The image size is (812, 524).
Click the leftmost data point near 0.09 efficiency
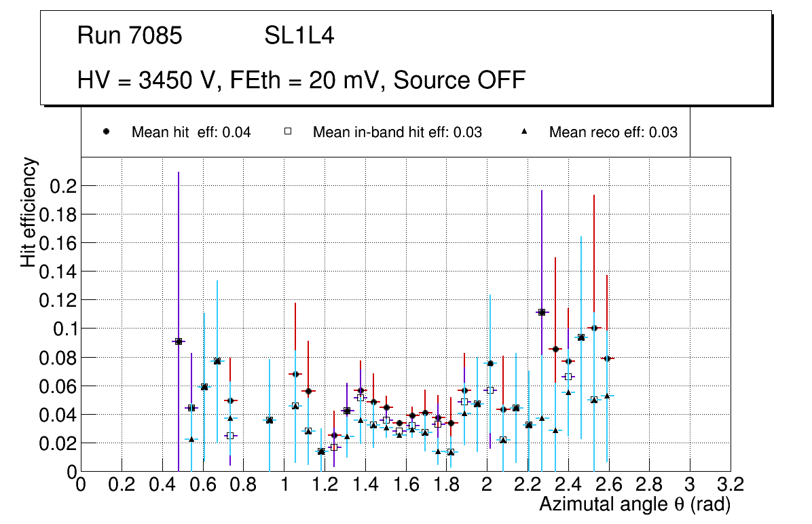tap(179, 341)
